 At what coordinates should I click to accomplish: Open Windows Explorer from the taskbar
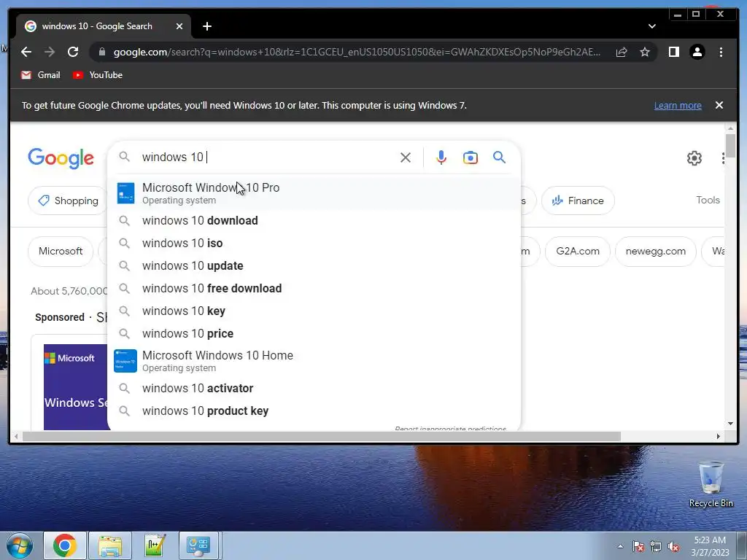pos(110,545)
